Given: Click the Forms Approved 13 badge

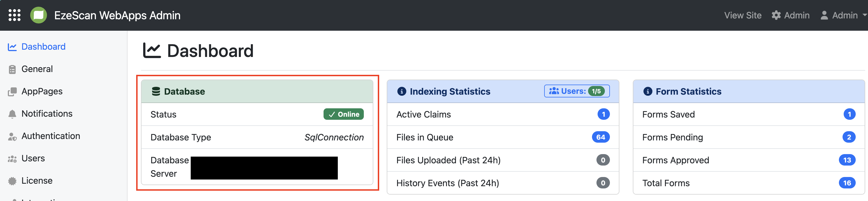Looking at the screenshot, I should 847,160.
